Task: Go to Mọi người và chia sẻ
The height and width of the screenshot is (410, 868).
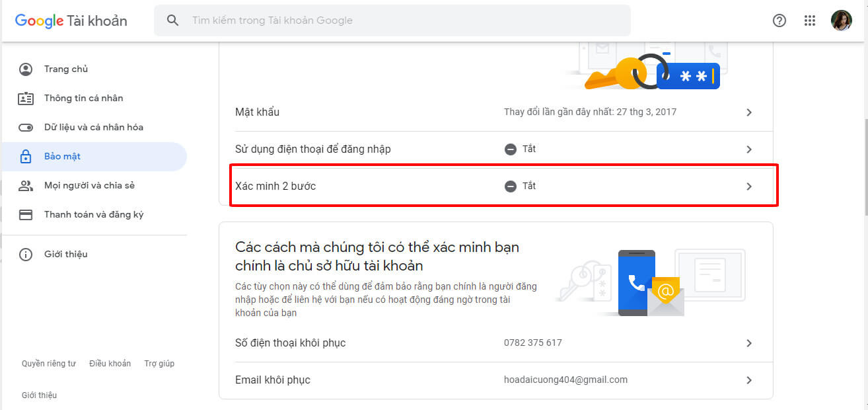Action: pyautogui.click(x=89, y=186)
